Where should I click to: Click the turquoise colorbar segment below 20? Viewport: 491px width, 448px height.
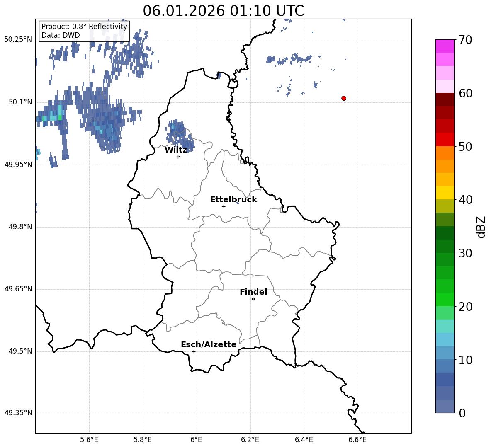445,326
